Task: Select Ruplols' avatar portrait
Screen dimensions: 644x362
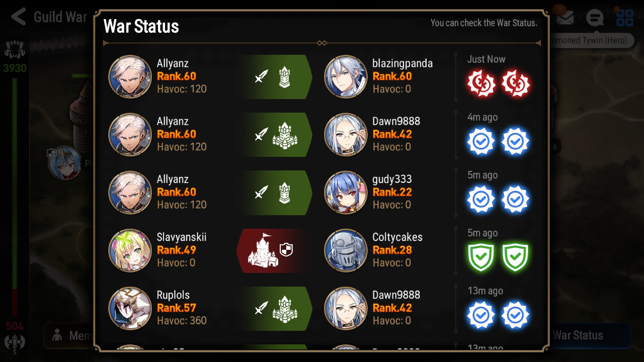Action: click(x=130, y=309)
